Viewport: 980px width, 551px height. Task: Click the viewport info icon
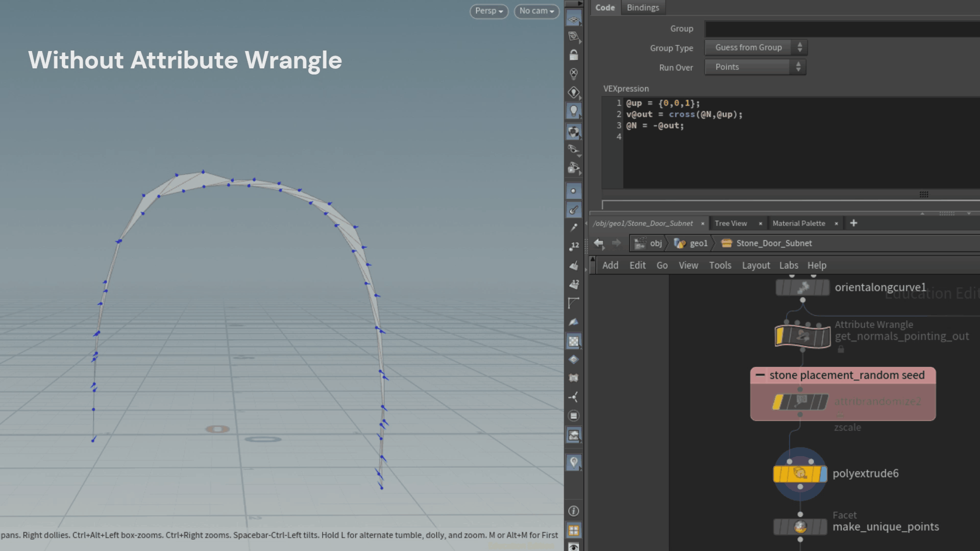tap(574, 511)
